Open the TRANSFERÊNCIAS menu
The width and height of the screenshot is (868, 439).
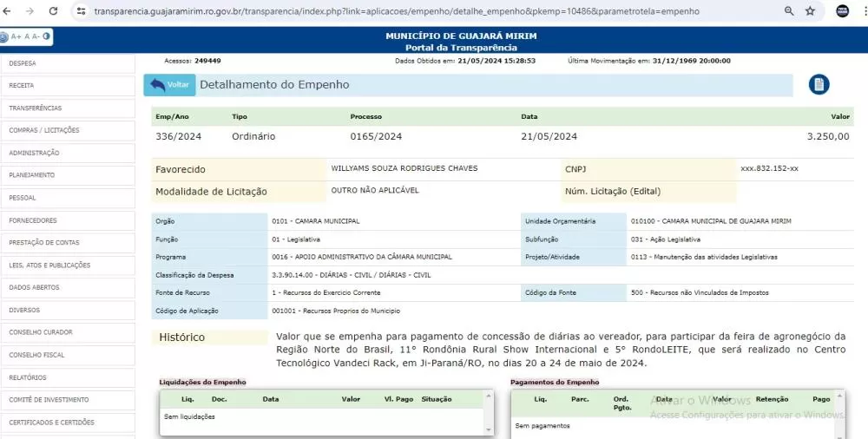pos(68,108)
